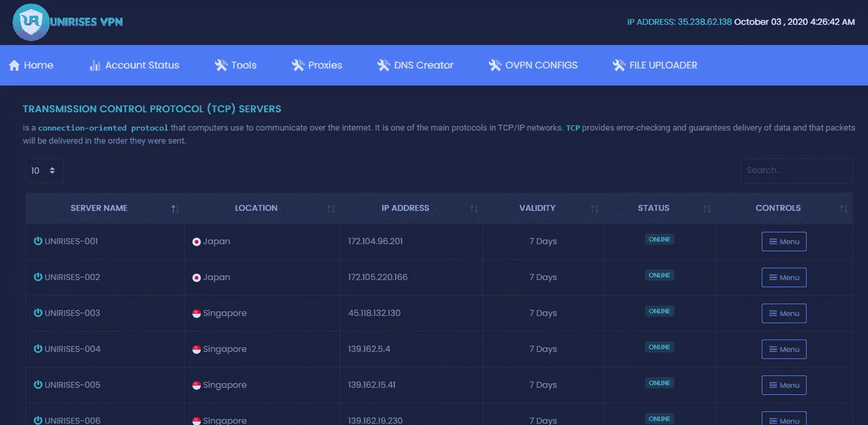Click the DNS Creator wrench icon

point(383,65)
